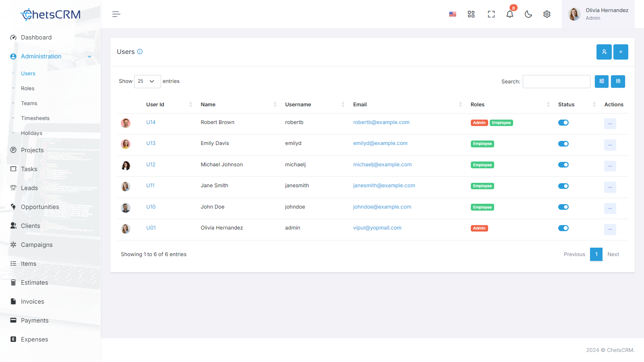This screenshot has height=362, width=644.
Task: Open the show entries dropdown
Action: click(x=147, y=81)
